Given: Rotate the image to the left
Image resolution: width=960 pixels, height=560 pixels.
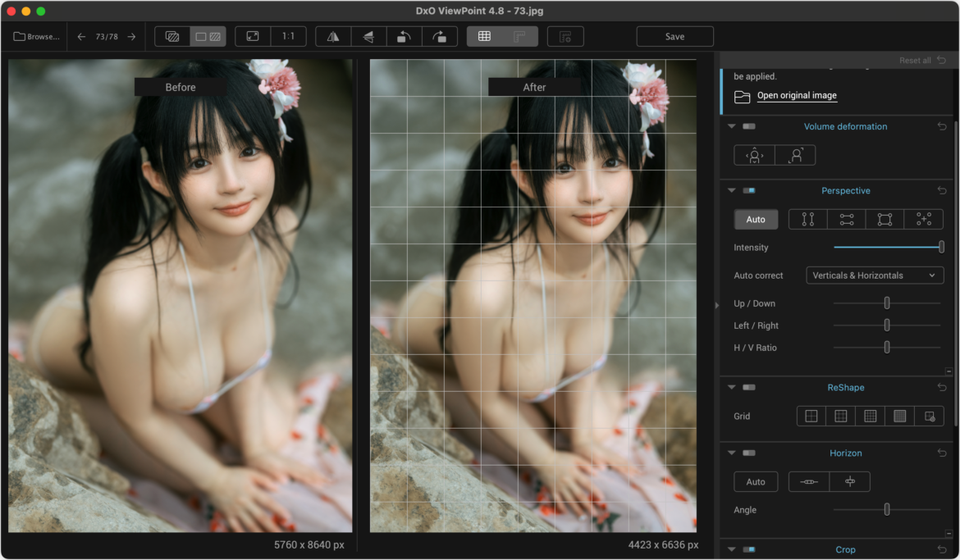Looking at the screenshot, I should [404, 37].
